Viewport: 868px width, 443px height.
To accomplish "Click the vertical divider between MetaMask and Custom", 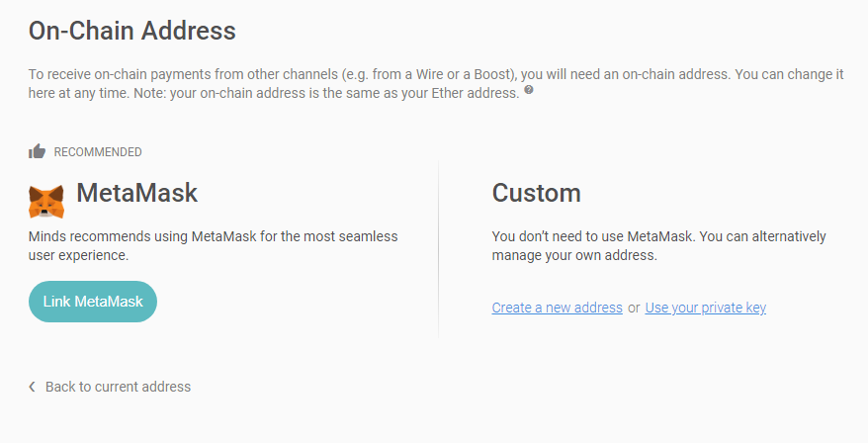I will click(438, 247).
